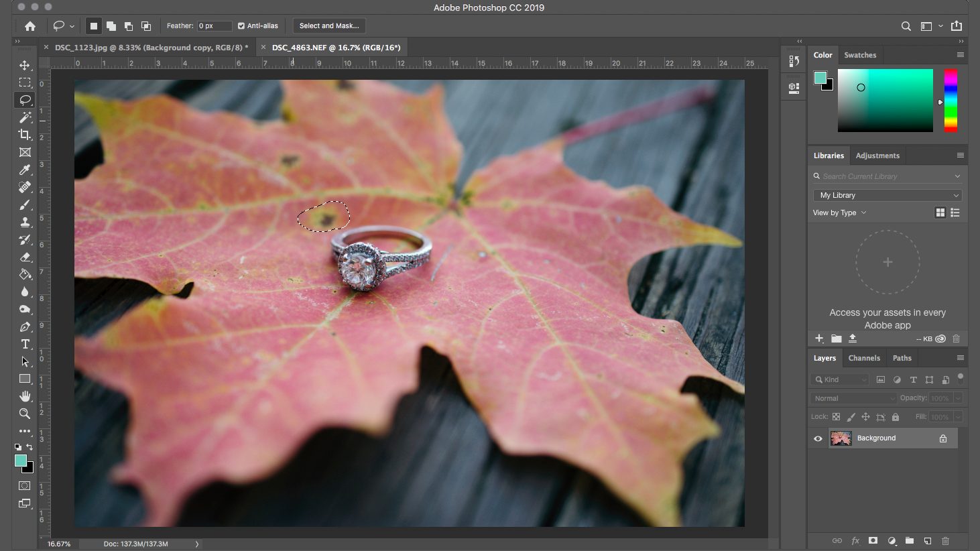Select the Frame tool

(x=25, y=152)
